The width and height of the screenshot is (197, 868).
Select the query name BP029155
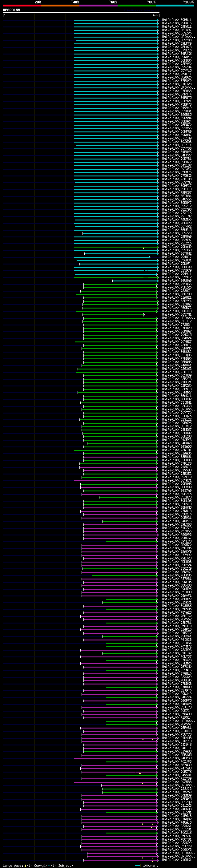(11, 10)
